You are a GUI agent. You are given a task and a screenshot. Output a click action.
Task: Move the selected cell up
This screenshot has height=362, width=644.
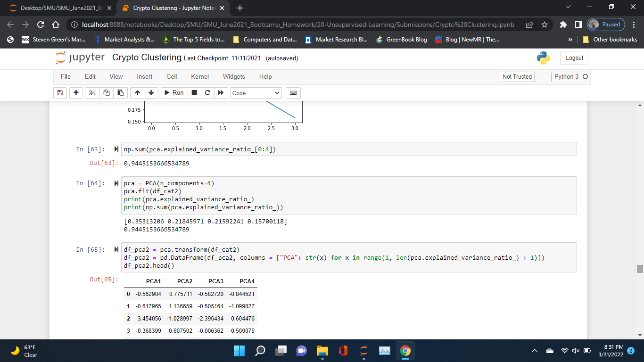pos(137,93)
